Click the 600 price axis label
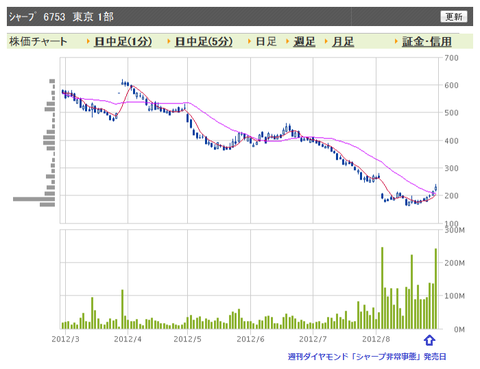480x369 pixels. (451, 85)
